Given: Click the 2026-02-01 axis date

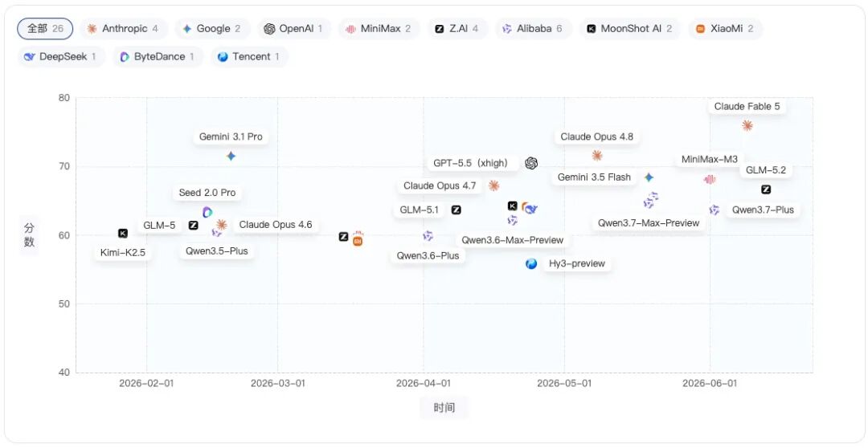Looking at the screenshot, I should pyautogui.click(x=146, y=383).
